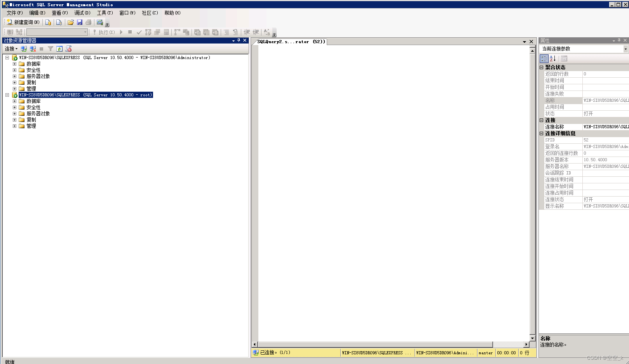Expand the 数据库 node under the root connection

tap(14, 101)
